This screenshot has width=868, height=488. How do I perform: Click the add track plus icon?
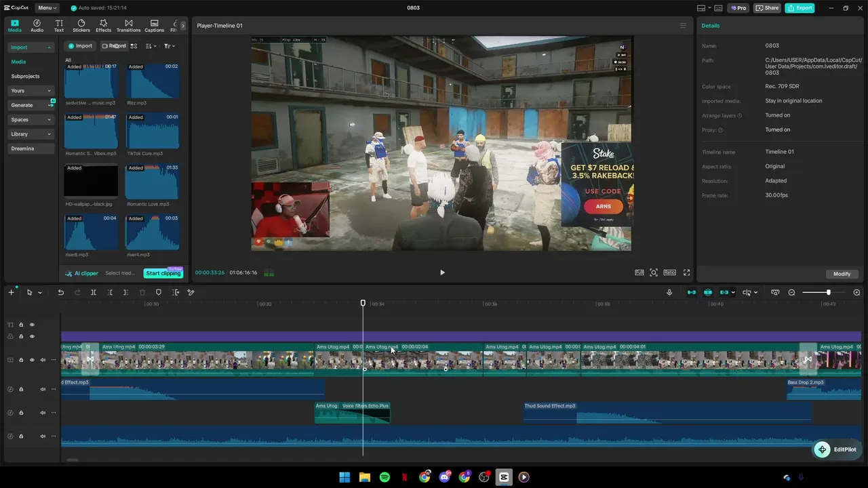coord(11,292)
